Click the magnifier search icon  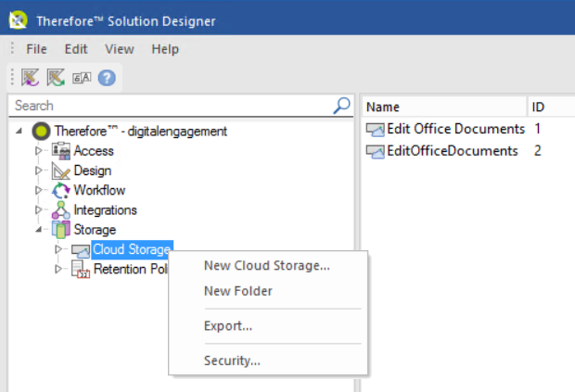pyautogui.click(x=342, y=106)
